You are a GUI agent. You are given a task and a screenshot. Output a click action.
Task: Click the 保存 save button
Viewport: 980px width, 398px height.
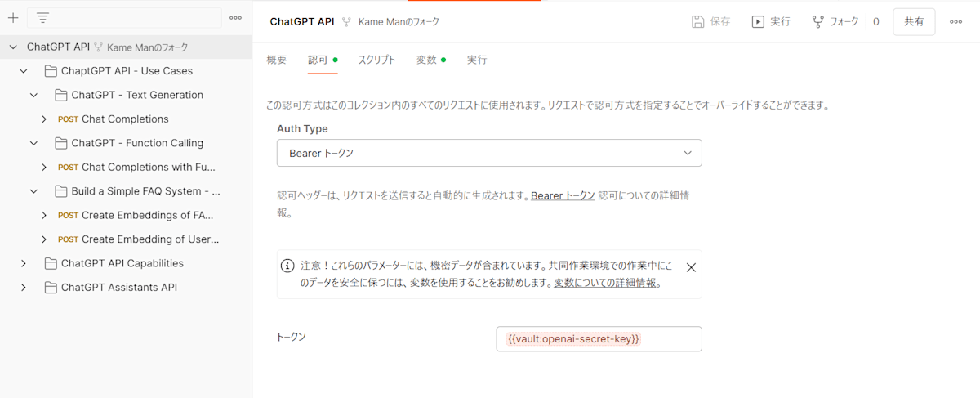pyautogui.click(x=710, y=22)
